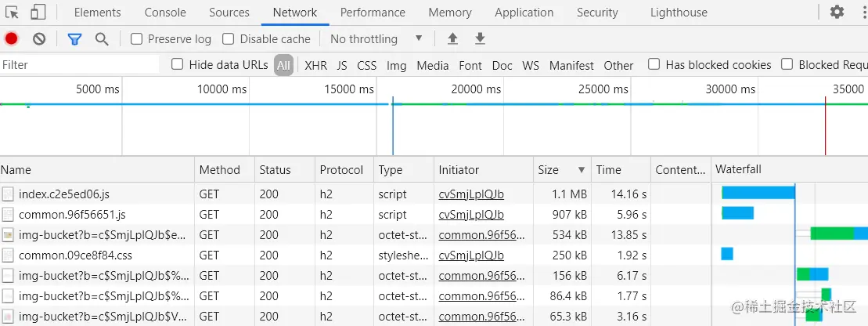Open DevTools settings gear
The image size is (868, 326).
(x=837, y=13)
